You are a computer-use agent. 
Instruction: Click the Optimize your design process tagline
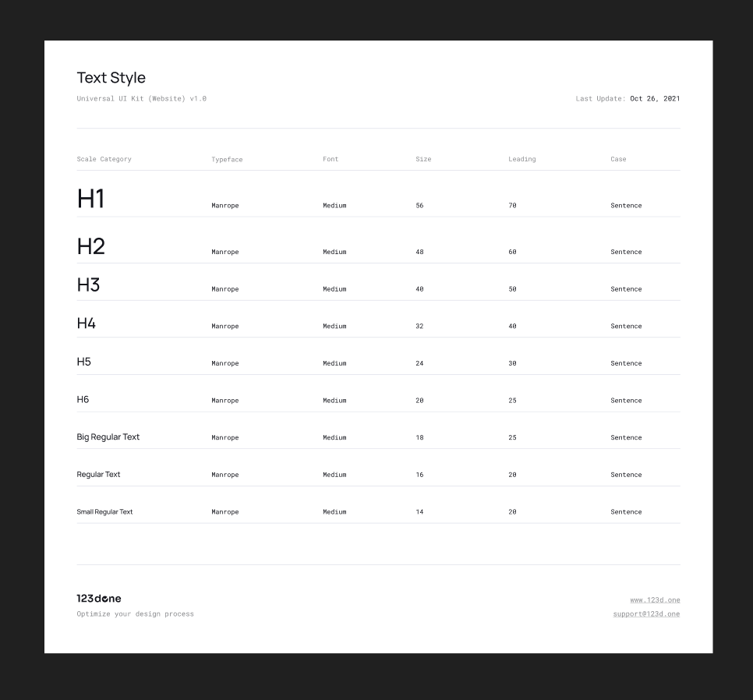tap(136, 614)
